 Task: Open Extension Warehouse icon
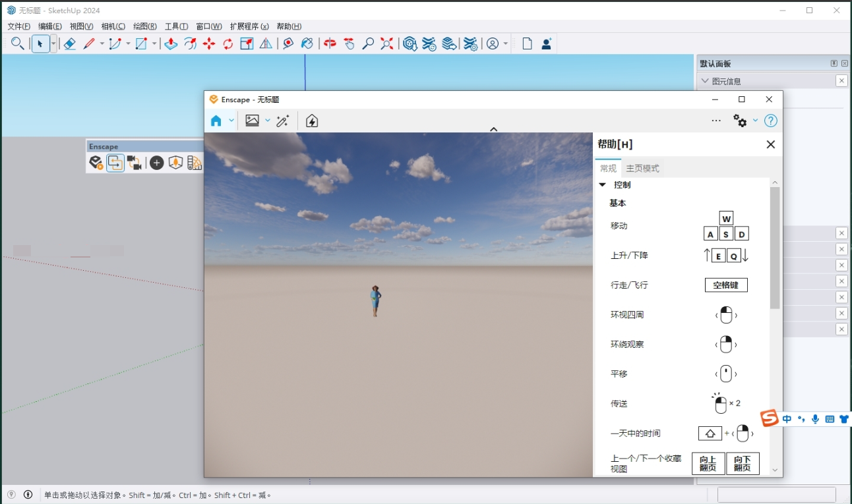pyautogui.click(x=429, y=43)
